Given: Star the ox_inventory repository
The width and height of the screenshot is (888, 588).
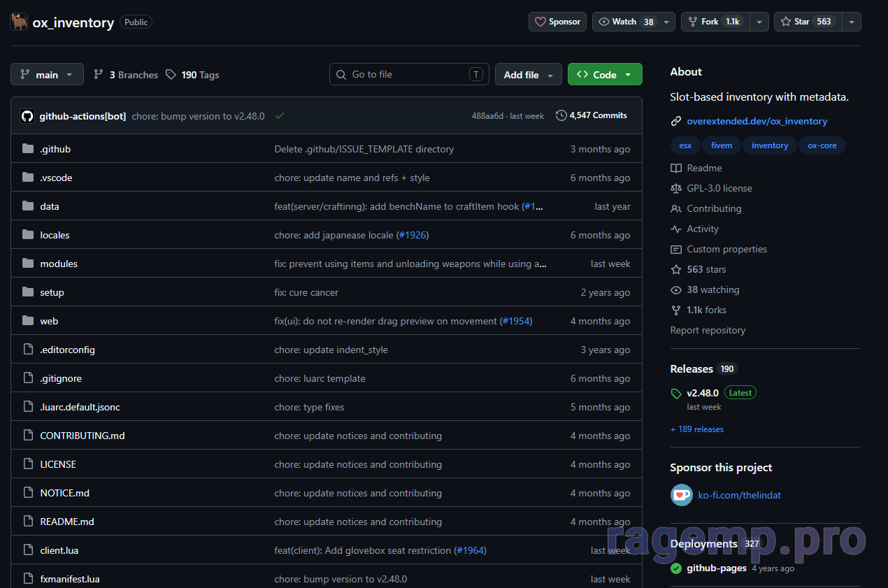Looking at the screenshot, I should click(808, 22).
